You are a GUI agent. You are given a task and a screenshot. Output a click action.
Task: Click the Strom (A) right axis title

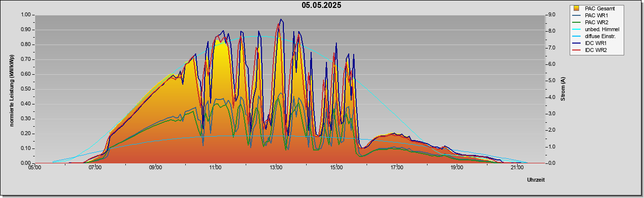(563, 89)
